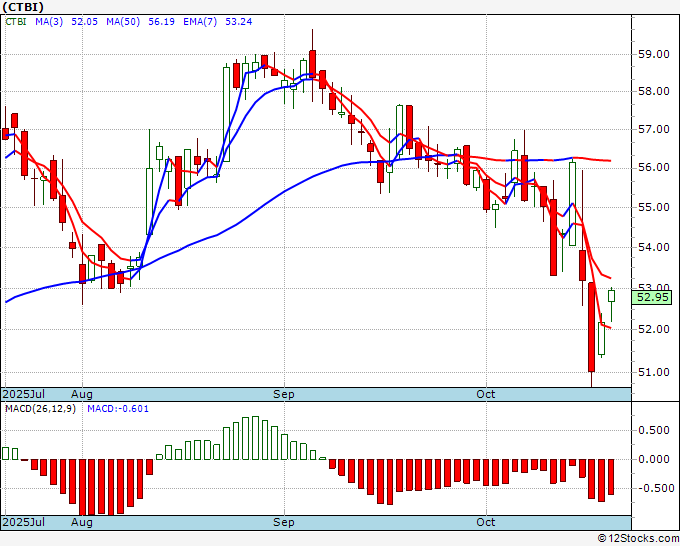Viewport: 680px width, 546px height.
Task: Click the 2025Jul label on MACD axis
Action: 24,522
